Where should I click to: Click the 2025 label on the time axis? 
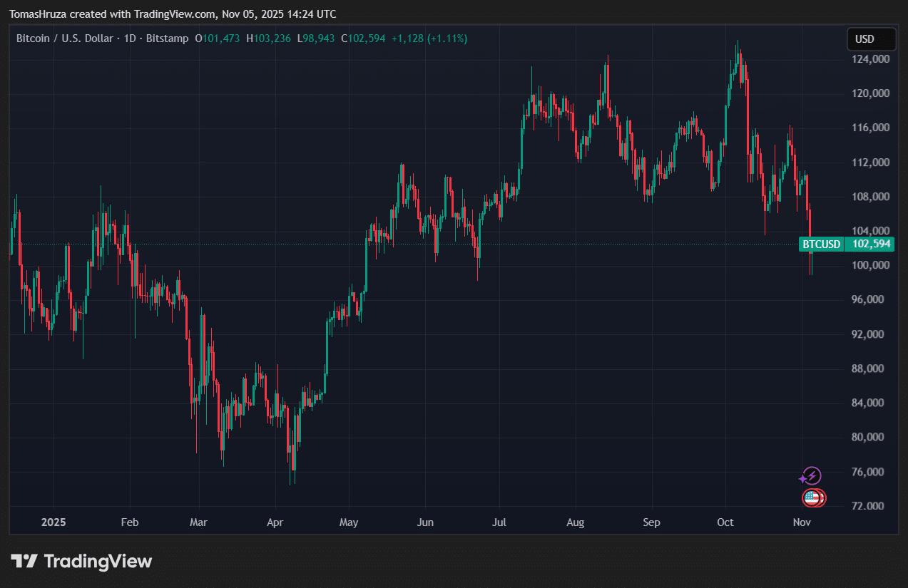(53, 522)
